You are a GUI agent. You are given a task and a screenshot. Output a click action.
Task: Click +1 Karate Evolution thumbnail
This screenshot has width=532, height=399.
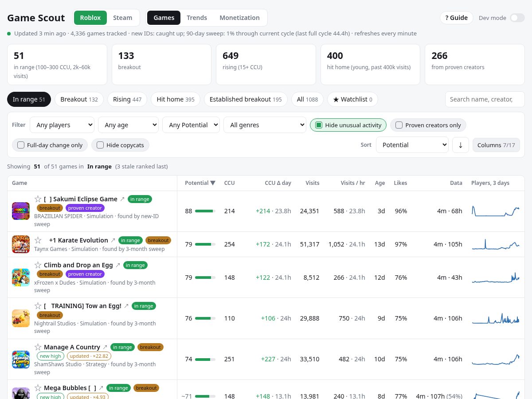(x=21, y=244)
